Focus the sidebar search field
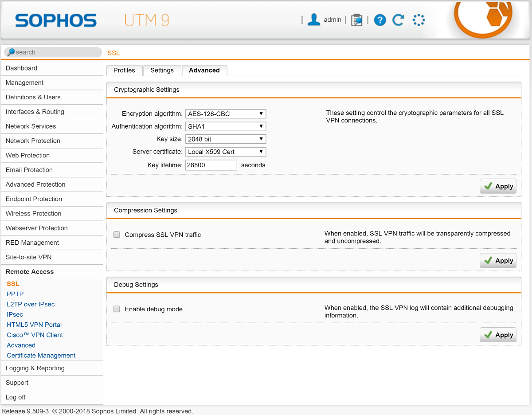This screenshot has height=415, width=532. point(53,52)
